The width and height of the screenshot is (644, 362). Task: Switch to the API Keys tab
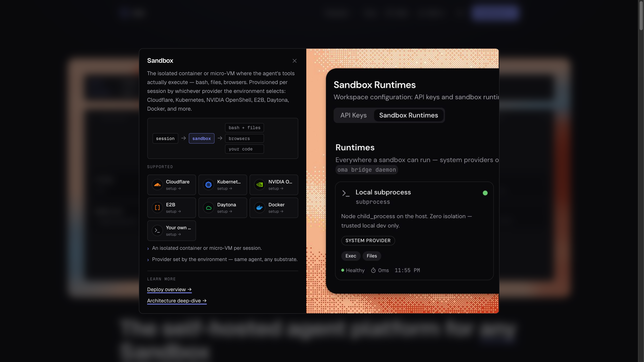(x=354, y=115)
